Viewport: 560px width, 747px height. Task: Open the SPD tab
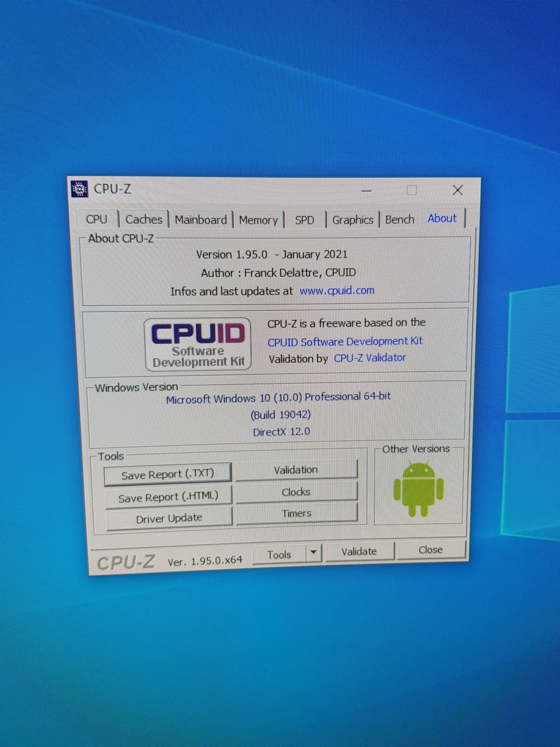pos(304,220)
